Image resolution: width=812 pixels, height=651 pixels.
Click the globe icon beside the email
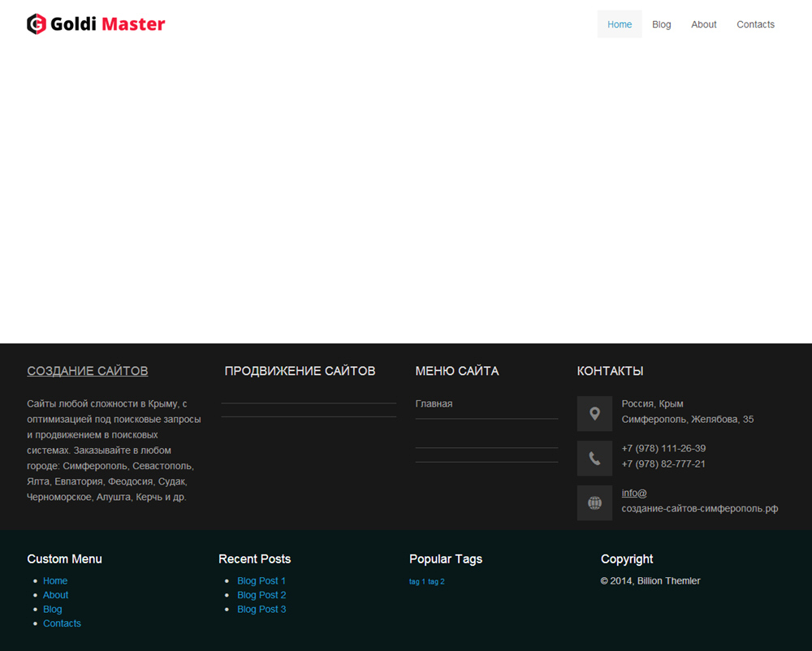(594, 502)
